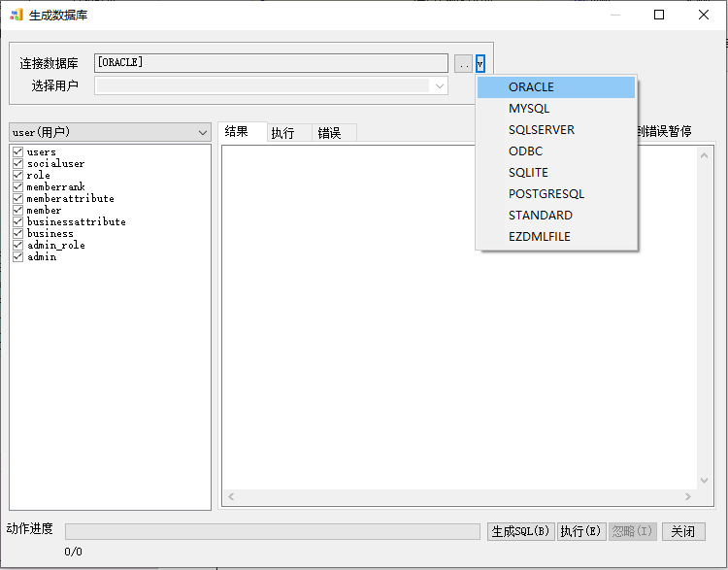Click the 动作进度 progress bar
Image resolution: width=728 pixels, height=570 pixels.
(273, 531)
